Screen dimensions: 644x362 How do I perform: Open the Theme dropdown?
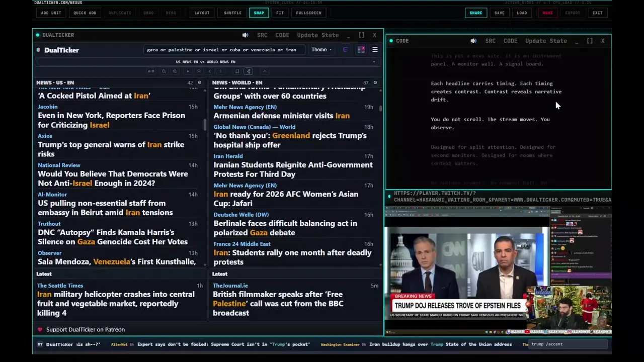point(321,50)
